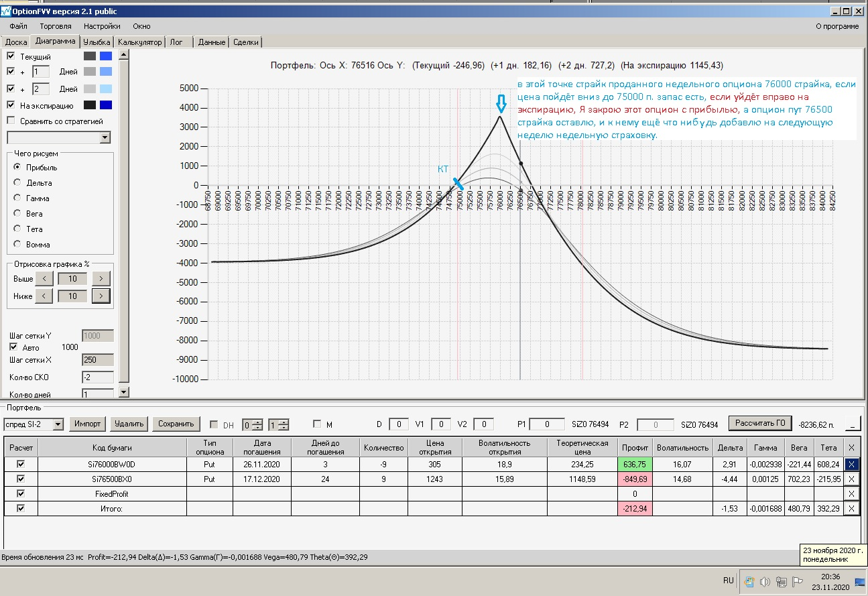Uncheck the Текущий curve checkbox
868x596 pixels.
pos(11,56)
